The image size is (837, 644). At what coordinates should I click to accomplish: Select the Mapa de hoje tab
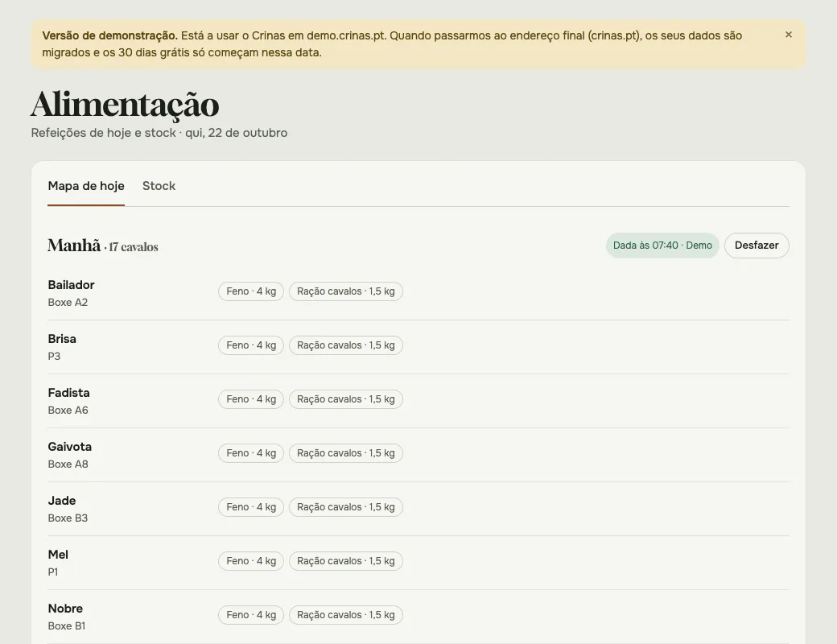click(x=86, y=186)
